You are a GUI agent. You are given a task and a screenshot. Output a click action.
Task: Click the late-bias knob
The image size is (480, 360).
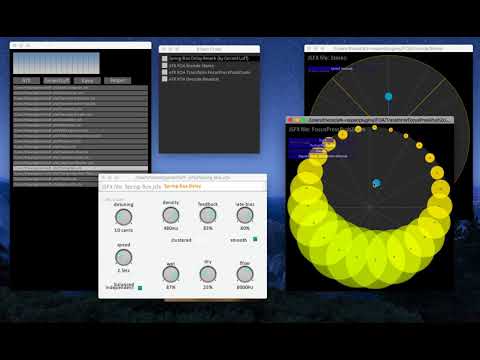[x=245, y=215]
